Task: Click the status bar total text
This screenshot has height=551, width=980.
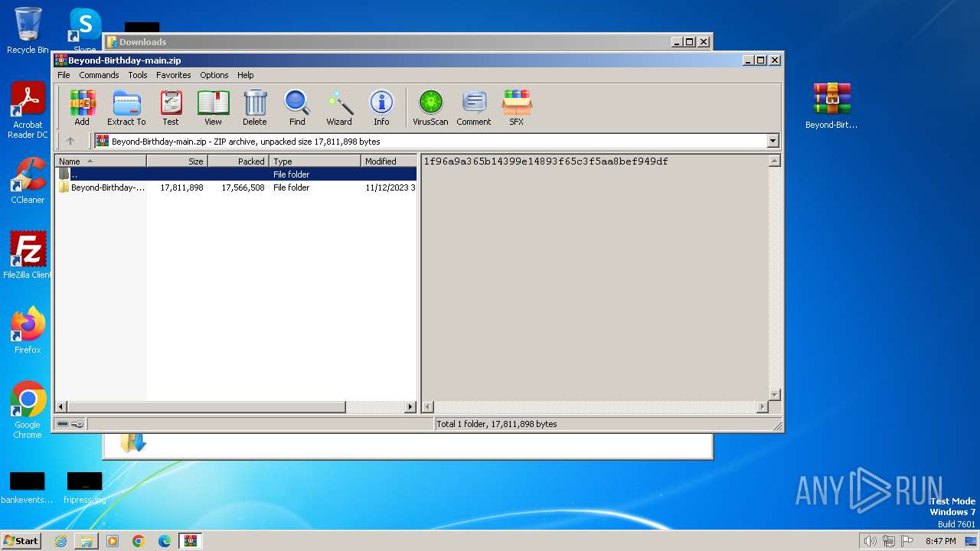Action: [x=497, y=424]
